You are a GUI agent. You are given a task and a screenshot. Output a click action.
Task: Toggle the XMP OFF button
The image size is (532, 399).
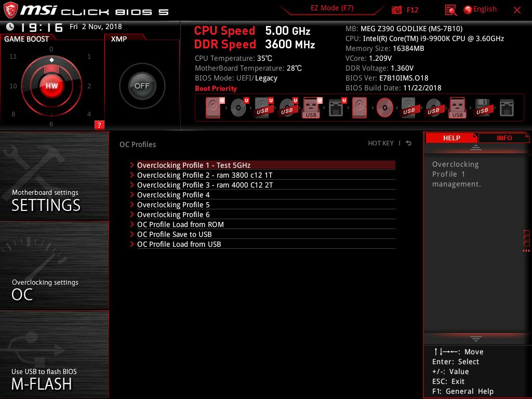142,86
